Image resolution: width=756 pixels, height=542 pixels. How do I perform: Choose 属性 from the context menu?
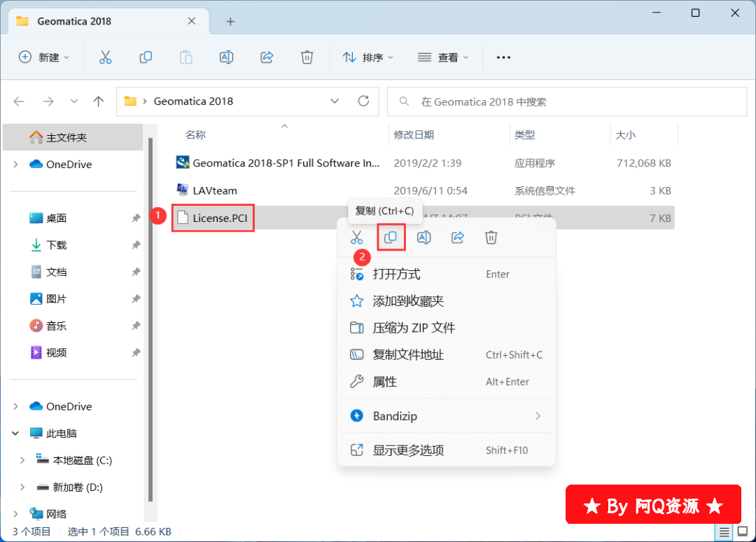(447, 382)
